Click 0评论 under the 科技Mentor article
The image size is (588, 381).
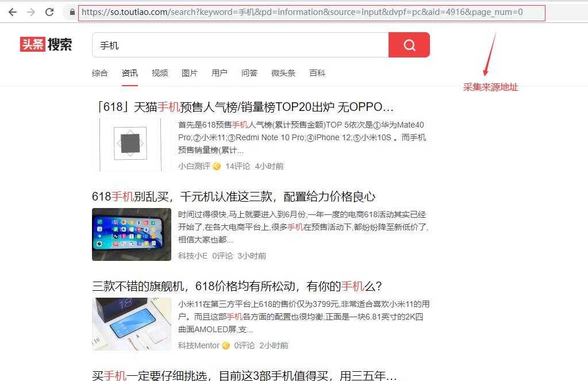point(244,345)
